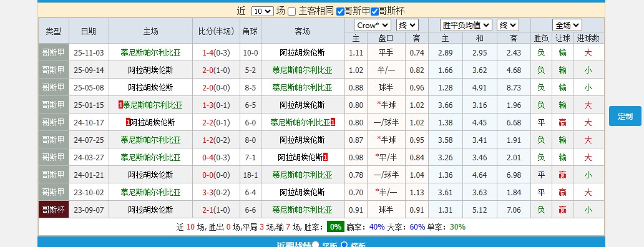Click the 日期 column header
The width and height of the screenshot is (644, 247).
pos(89,31)
